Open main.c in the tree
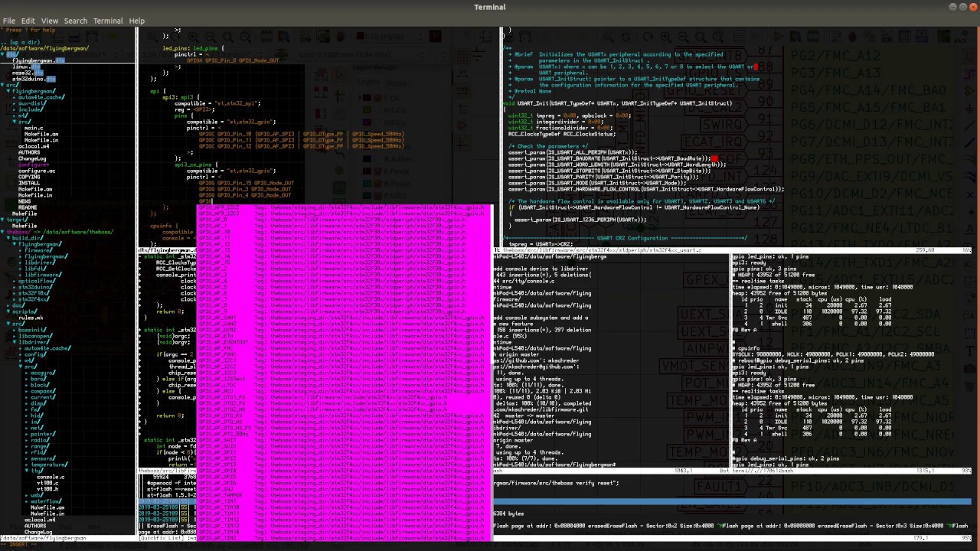This screenshot has width=980, height=551. coord(33,128)
